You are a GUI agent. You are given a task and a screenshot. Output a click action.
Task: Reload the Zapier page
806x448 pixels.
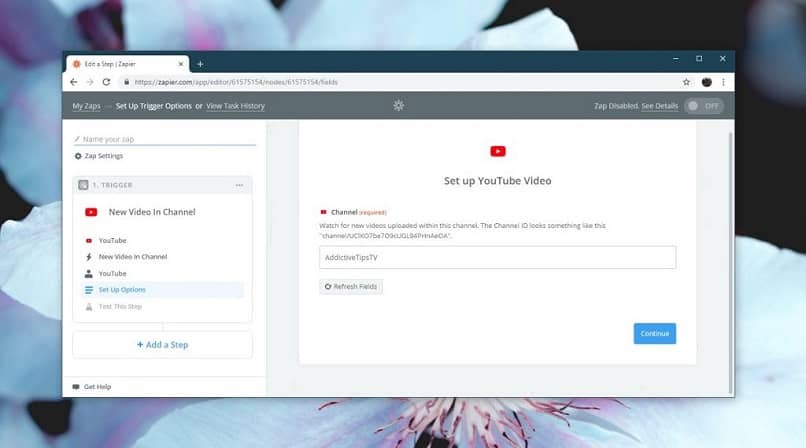click(106, 82)
